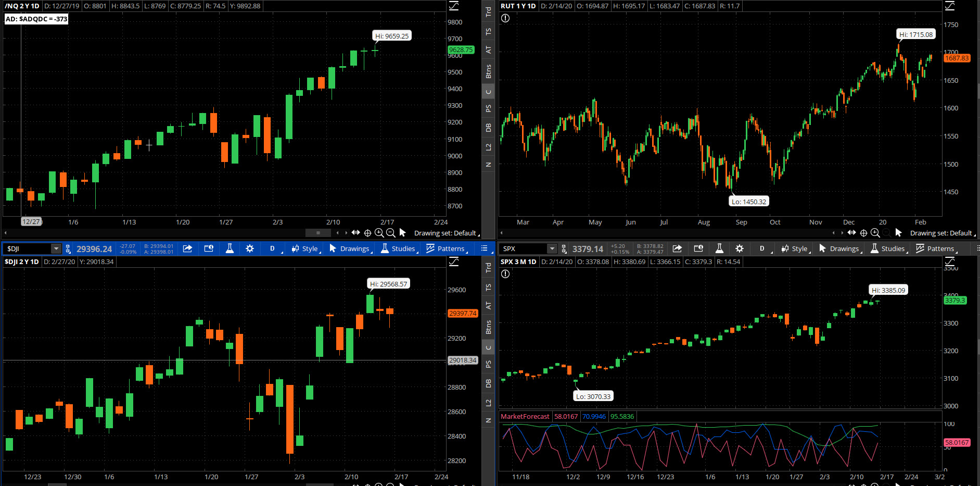980x486 pixels.
Task: Open Trade alert icon in SPX toolbar
Action: 698,248
